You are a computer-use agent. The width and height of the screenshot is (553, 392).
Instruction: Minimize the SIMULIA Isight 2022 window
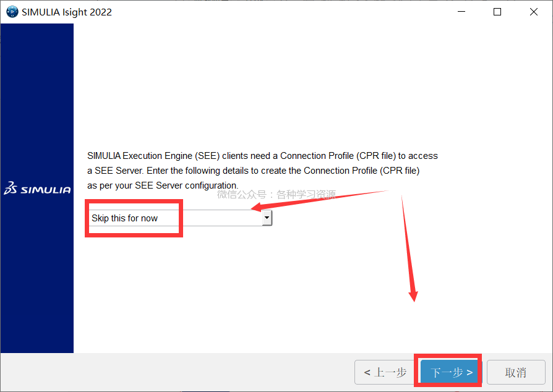461,12
